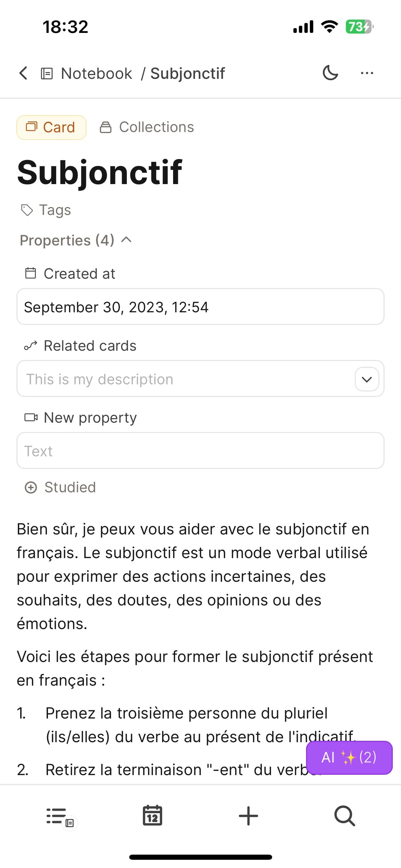
Task: Click the Created at date field
Action: [x=200, y=307]
